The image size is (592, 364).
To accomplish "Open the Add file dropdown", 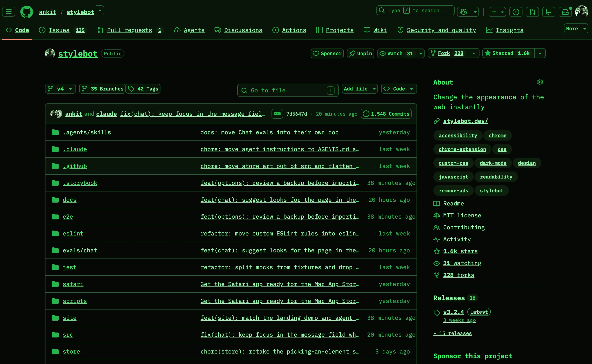I will (x=360, y=89).
